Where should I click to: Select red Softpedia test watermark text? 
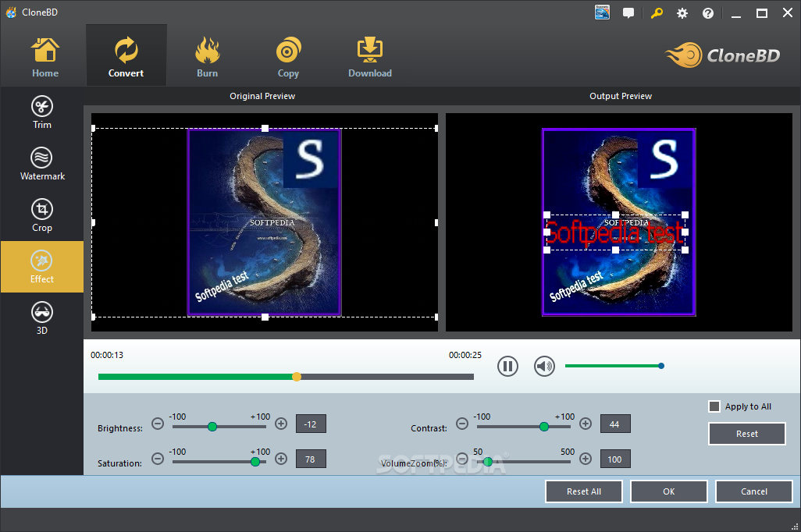coord(615,232)
